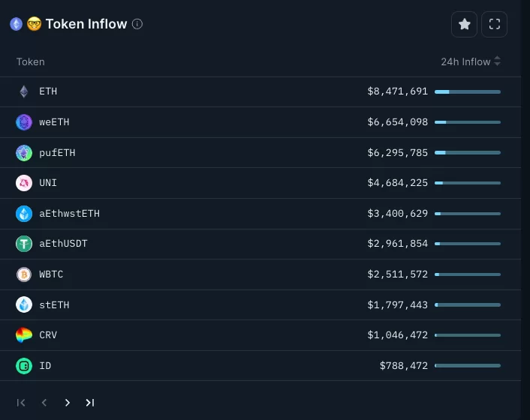The image size is (530, 420).
Task: Select the ID token $788,472 value
Action: (x=403, y=366)
